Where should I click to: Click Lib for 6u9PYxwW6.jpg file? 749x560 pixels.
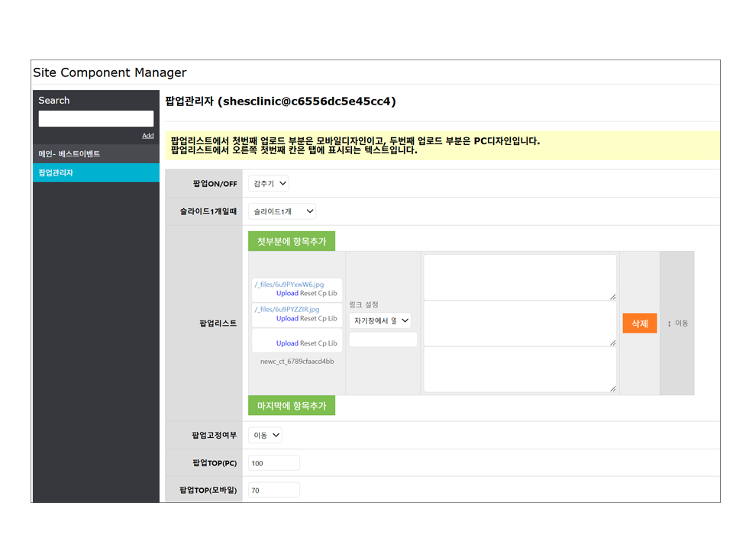point(332,294)
